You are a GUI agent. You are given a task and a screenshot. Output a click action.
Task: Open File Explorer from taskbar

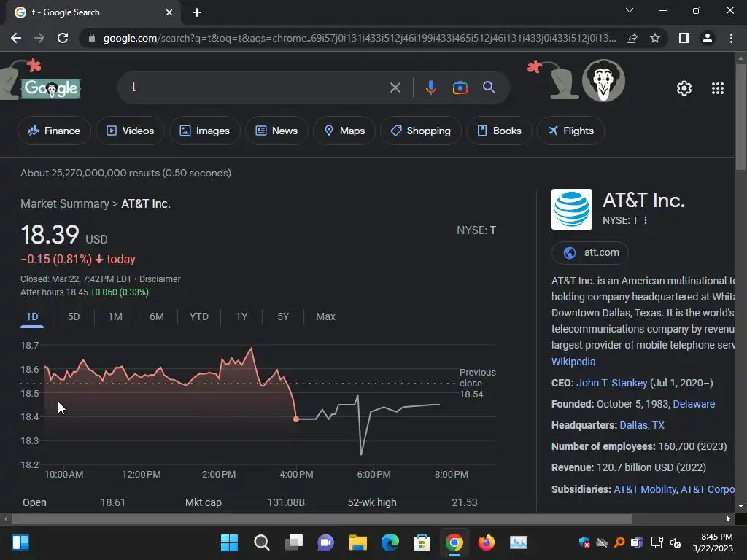[x=357, y=542]
